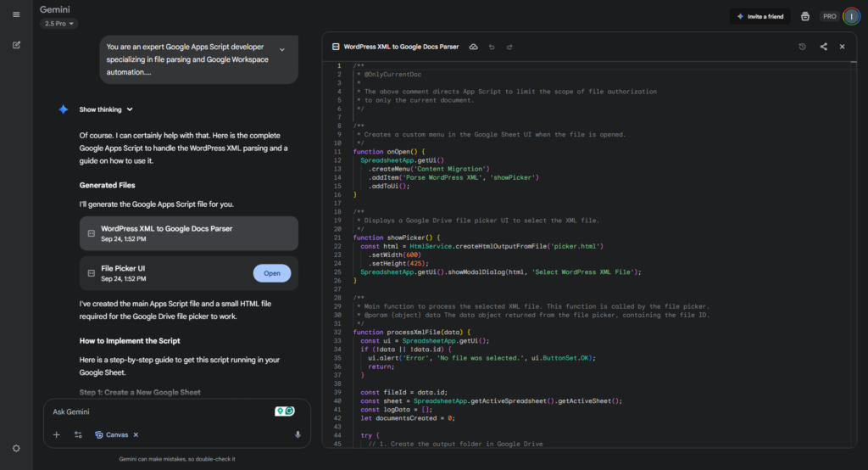
Task: Click the .setWidth(600) call on line 23
Action: (x=395, y=255)
